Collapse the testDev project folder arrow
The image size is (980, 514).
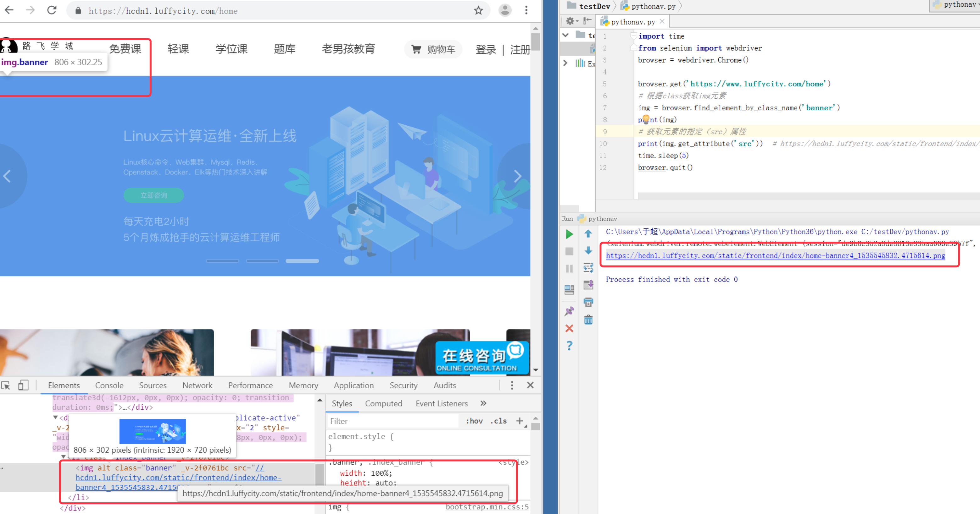click(565, 35)
